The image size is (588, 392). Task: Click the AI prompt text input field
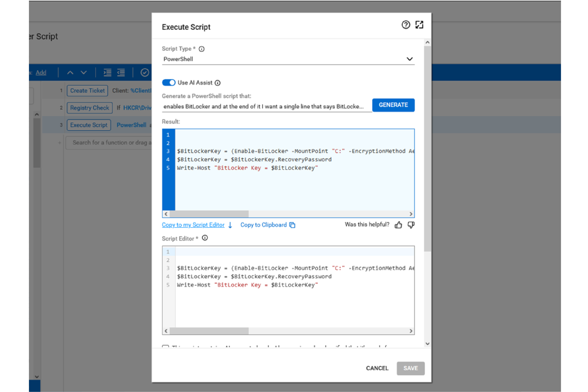coord(266,107)
